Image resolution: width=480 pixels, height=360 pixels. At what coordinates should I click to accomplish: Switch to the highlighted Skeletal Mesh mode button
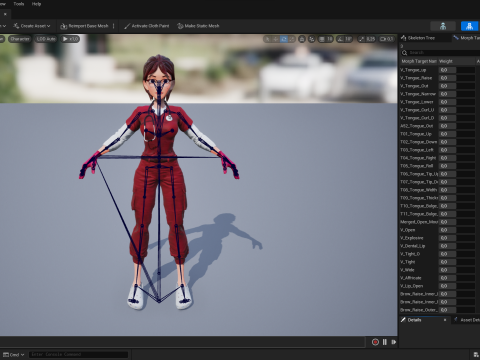click(x=469, y=26)
